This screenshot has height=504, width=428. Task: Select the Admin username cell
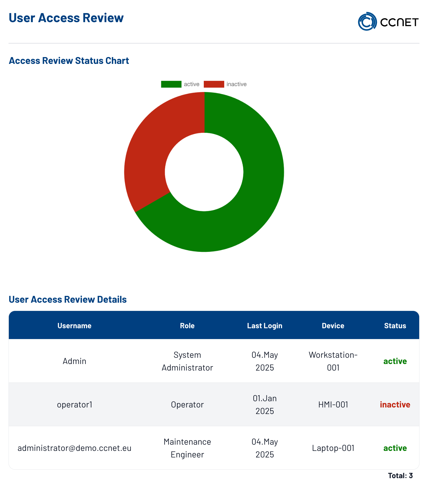74,361
